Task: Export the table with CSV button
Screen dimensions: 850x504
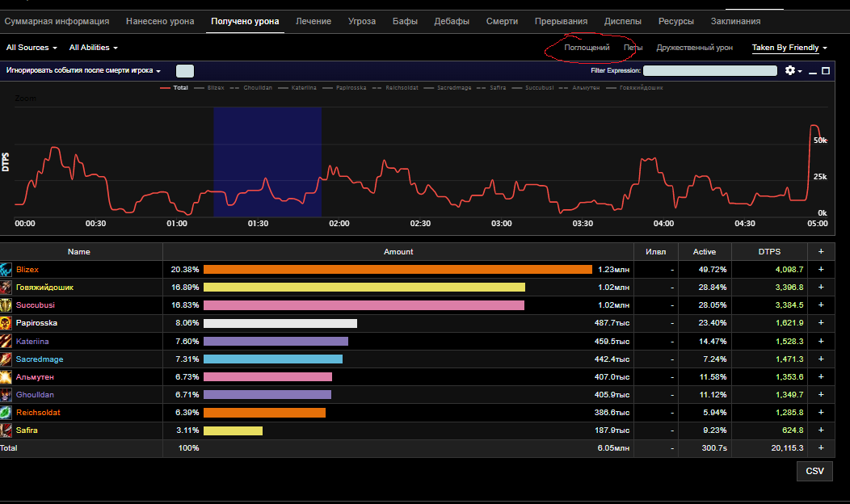Action: coord(814,471)
